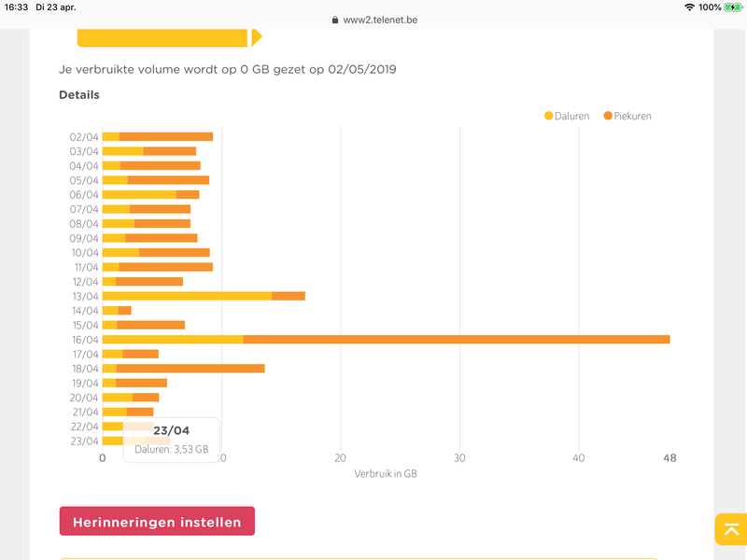Select the orange peak bar for 16/04

[x=456, y=339]
